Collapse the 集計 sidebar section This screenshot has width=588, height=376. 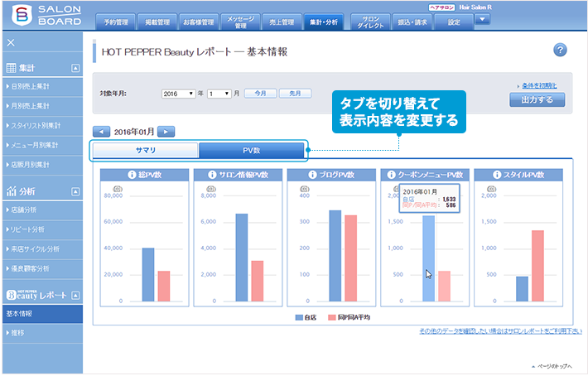point(75,68)
